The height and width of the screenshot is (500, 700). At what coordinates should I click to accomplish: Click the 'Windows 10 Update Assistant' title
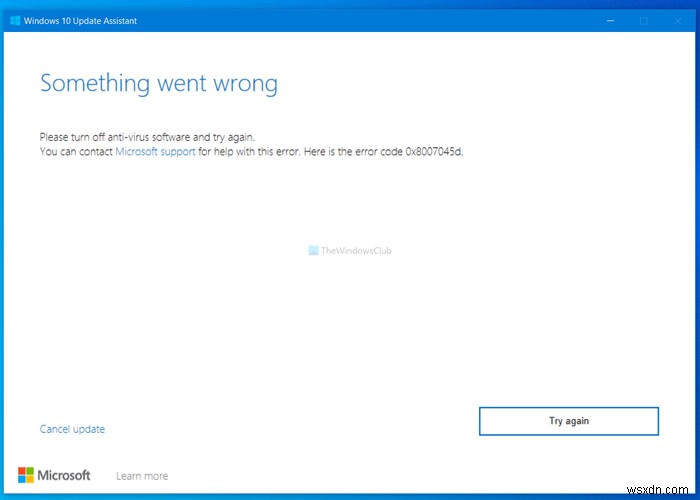coord(80,21)
